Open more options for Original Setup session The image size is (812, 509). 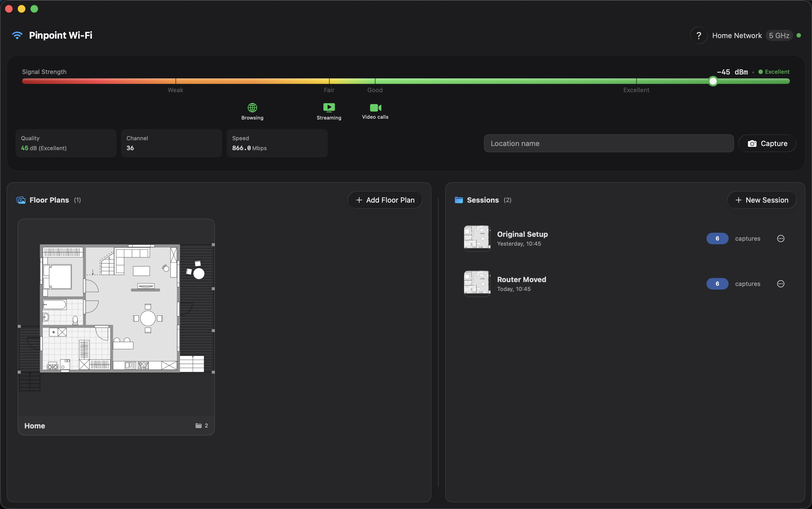coord(780,239)
